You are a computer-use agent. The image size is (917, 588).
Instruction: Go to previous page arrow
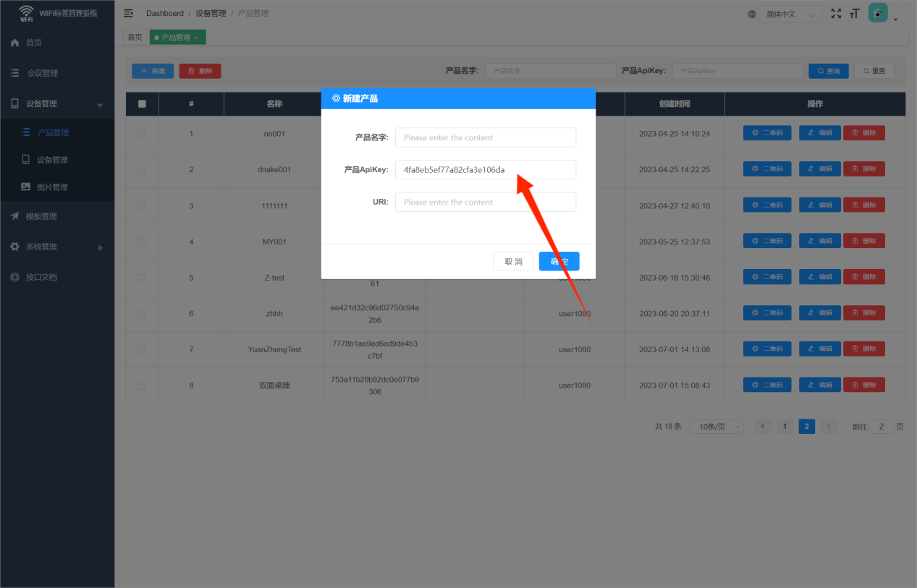(x=763, y=427)
